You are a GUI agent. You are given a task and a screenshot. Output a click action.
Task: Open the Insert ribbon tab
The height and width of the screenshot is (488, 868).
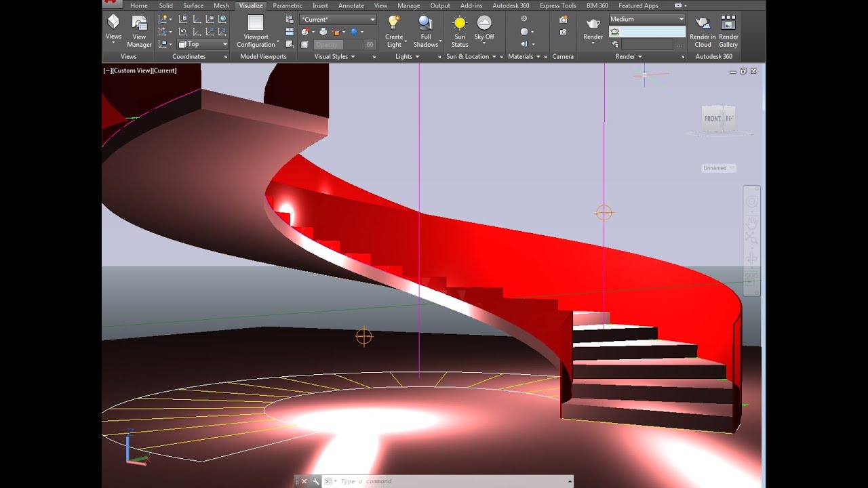pos(320,5)
